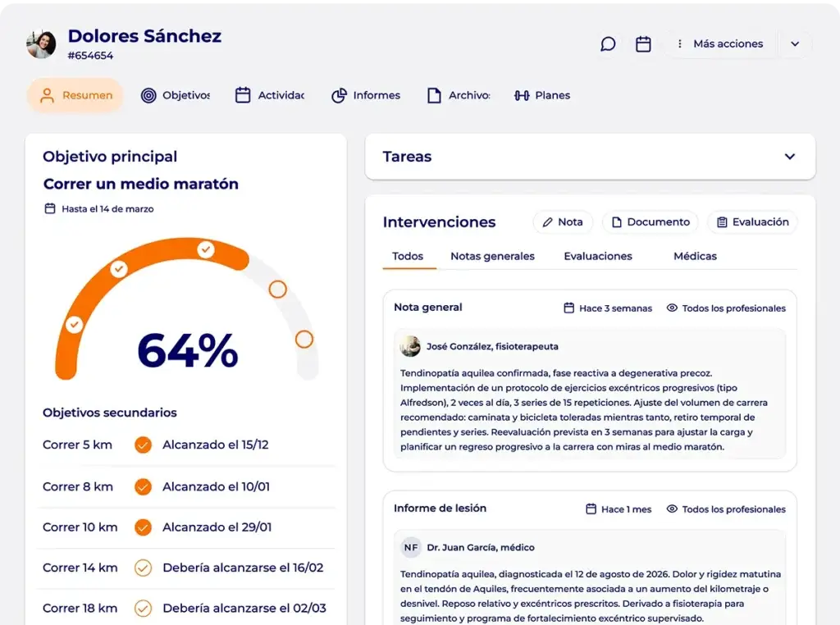The width and height of the screenshot is (840, 625).
Task: Click José González avatar photo
Action: (410, 346)
